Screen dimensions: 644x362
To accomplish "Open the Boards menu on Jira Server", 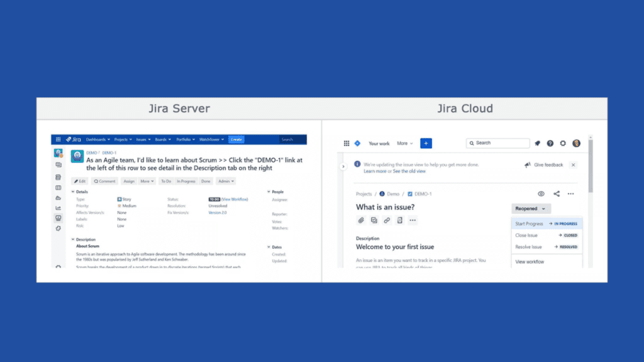I will pos(160,140).
